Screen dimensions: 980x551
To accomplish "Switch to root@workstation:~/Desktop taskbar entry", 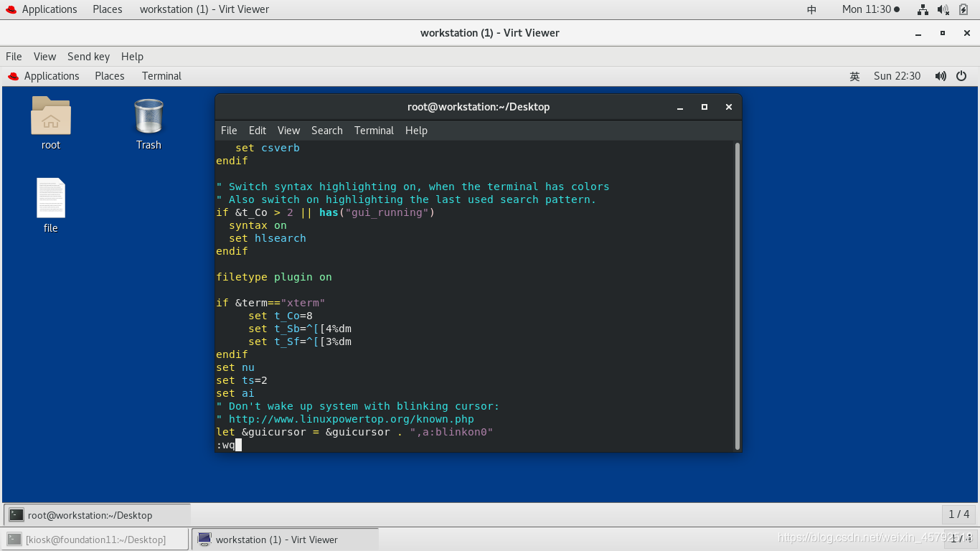I will coord(97,515).
